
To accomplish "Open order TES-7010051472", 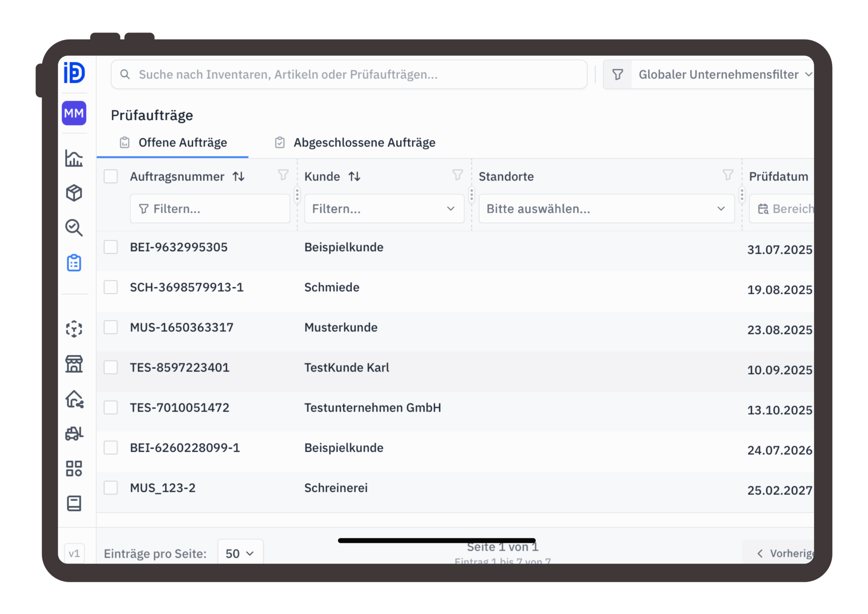I will pyautogui.click(x=180, y=407).
